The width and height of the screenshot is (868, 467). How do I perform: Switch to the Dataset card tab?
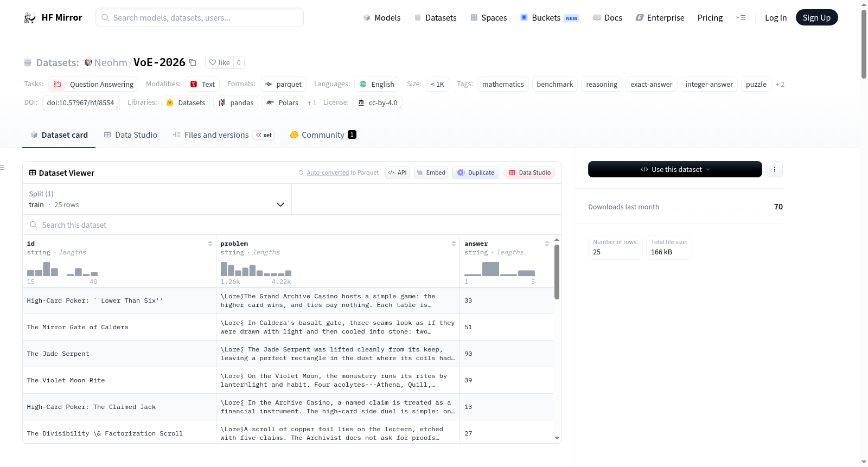(x=59, y=135)
